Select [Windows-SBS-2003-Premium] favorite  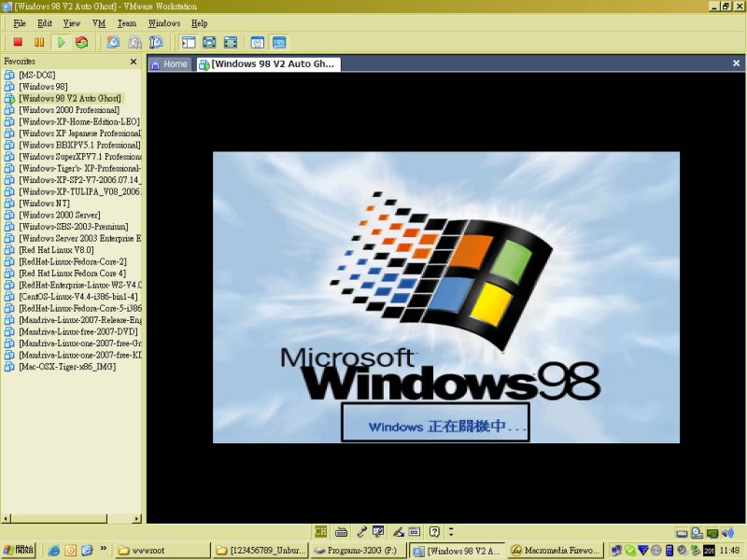pyautogui.click(x=74, y=226)
